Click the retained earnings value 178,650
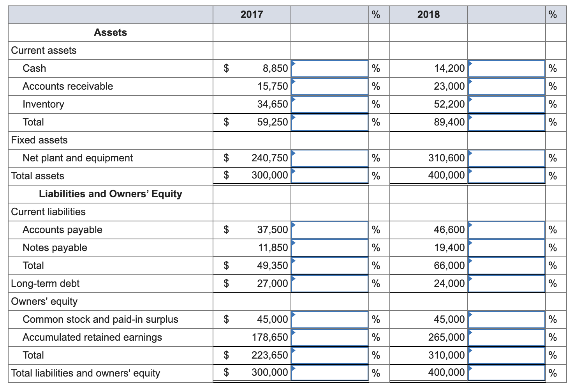The height and width of the screenshot is (389, 588). coord(270,338)
